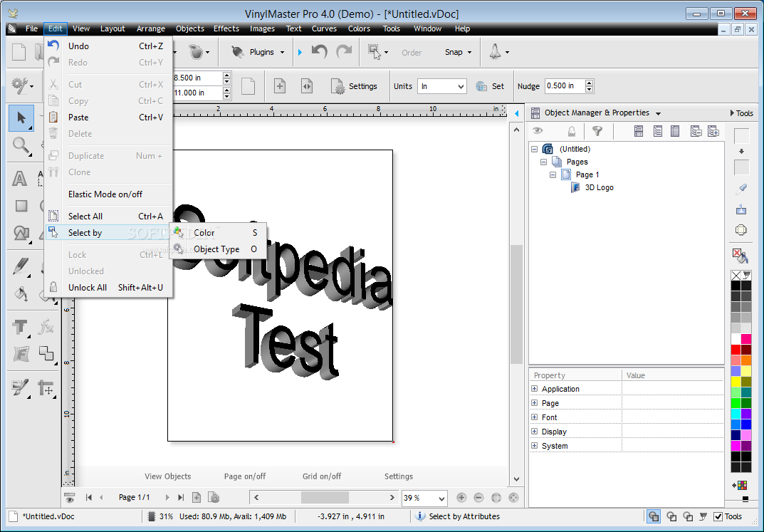Viewport: 764px width, 532px height.
Task: Go to the last page with the navigation arrow
Action: click(x=181, y=497)
